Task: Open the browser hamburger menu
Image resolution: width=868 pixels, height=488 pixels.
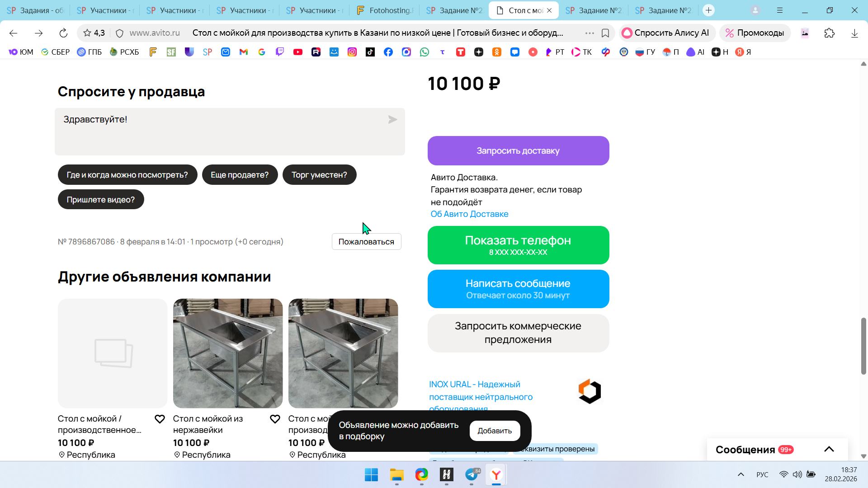Action: (780, 10)
